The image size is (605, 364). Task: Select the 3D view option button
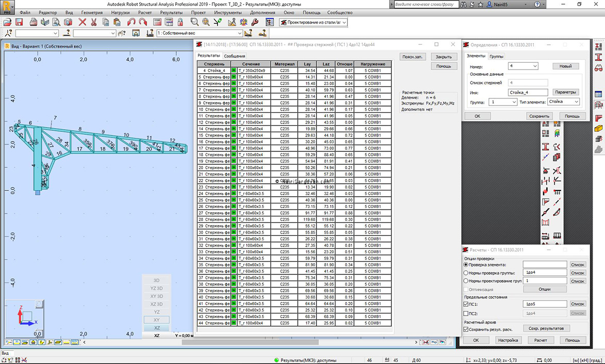pos(157,280)
